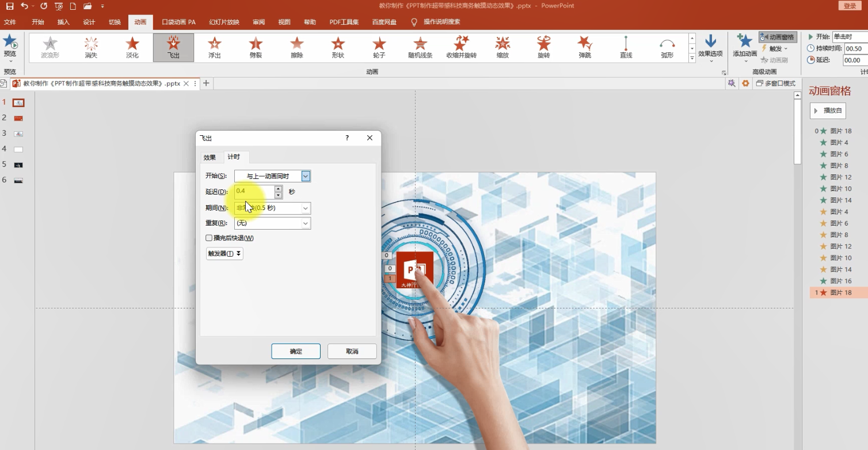
Task: Open the 期间(N) duration dropdown
Action: click(306, 208)
